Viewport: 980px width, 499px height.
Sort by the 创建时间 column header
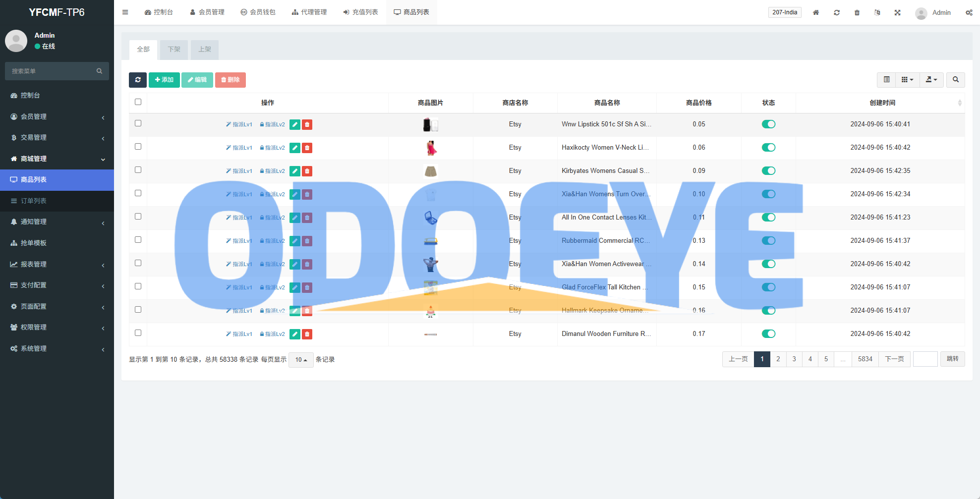[x=882, y=103]
